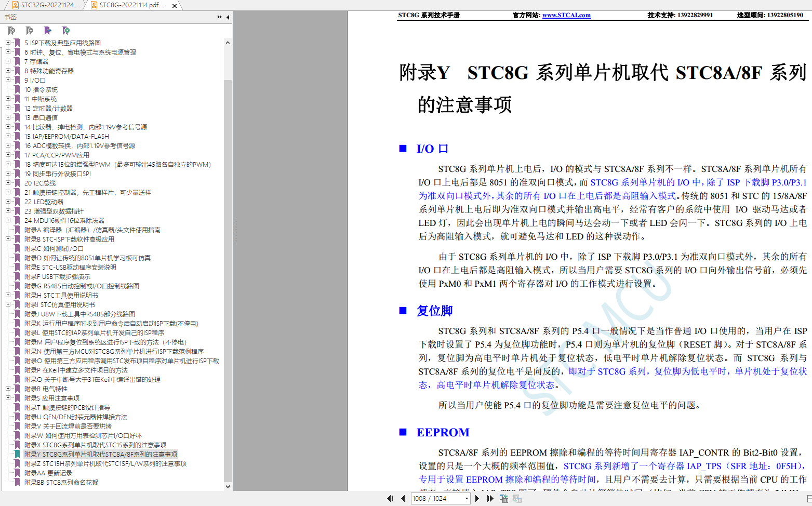Open bookmark 24 MDU16硬件16位乘除法器
The height and width of the screenshot is (506, 812).
pyautogui.click(x=64, y=220)
